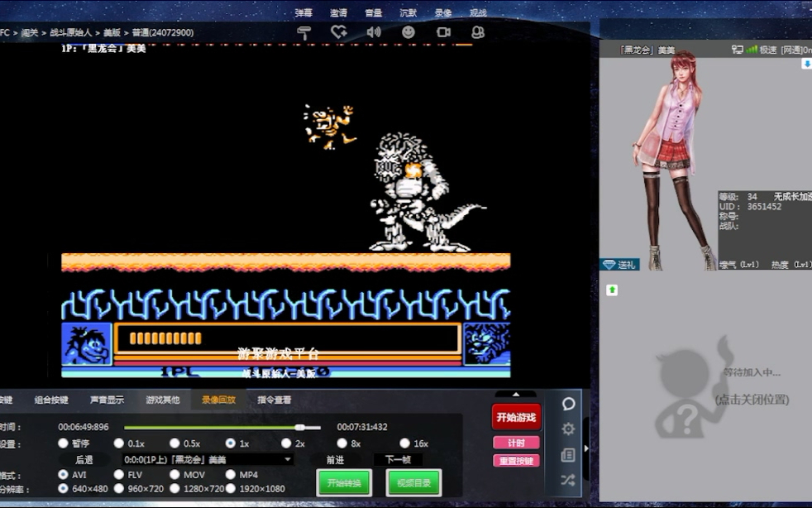Screen dimensions: 812x508
Task: Open the settings gear icon
Action: click(x=568, y=429)
